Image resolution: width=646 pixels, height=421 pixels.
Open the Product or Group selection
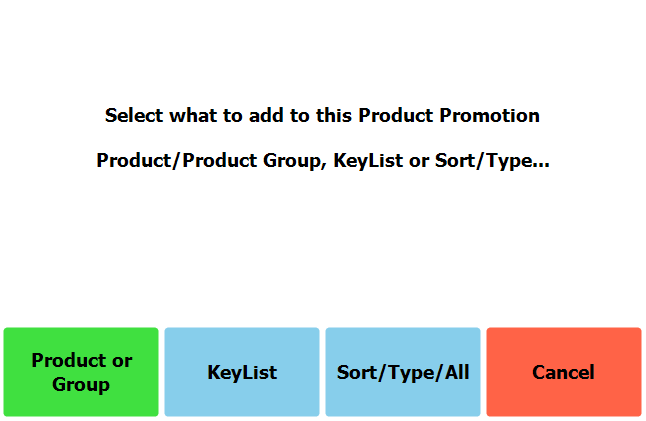click(81, 372)
